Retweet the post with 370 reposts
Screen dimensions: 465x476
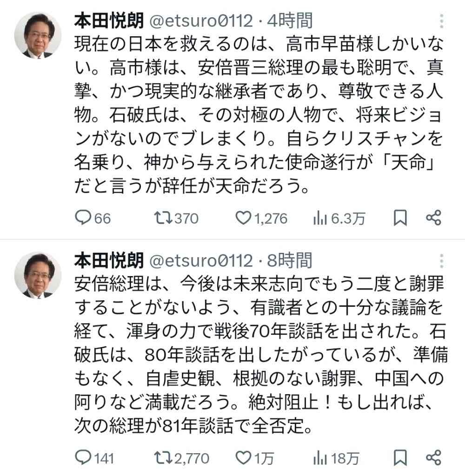click(162, 218)
